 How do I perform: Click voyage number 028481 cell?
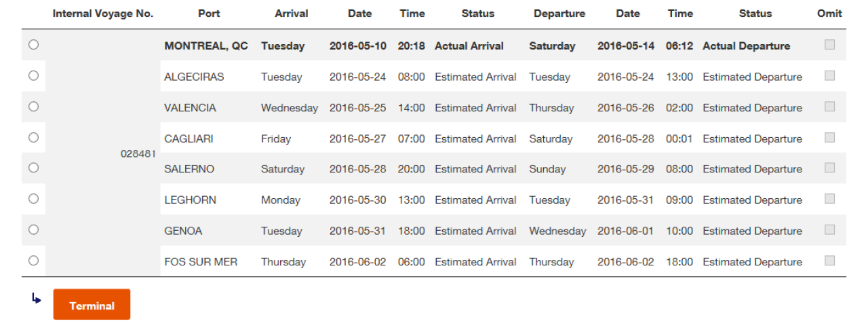[138, 153]
